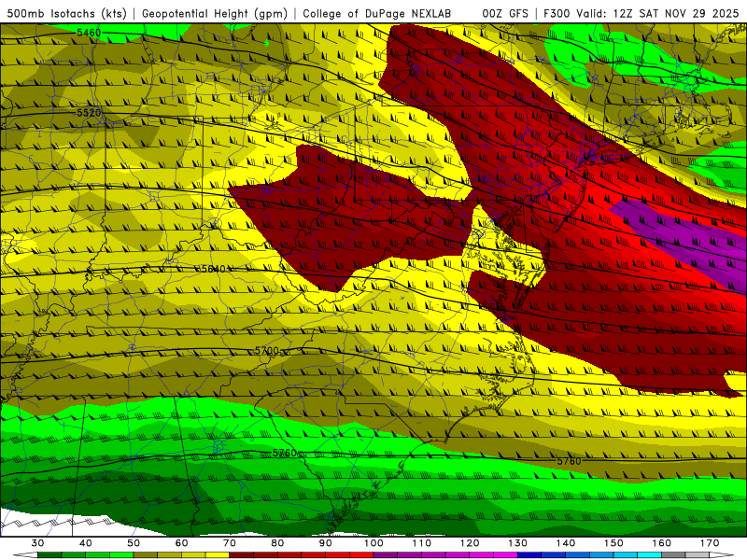Click the central 5760 contour label
The image size is (747, 560).
coord(285,453)
